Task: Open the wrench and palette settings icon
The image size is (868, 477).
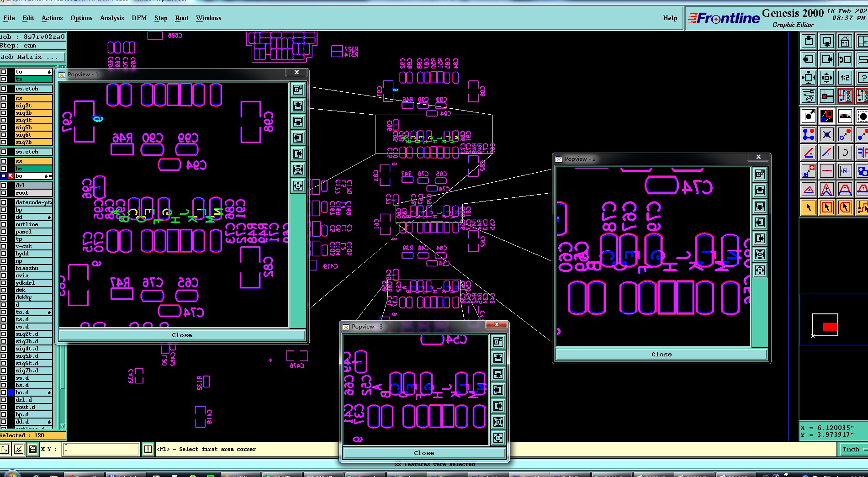Action: 809,96
